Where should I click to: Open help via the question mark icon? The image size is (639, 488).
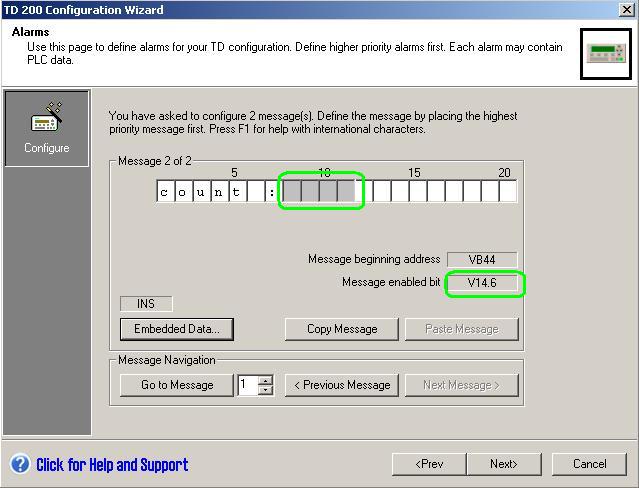coord(20,464)
